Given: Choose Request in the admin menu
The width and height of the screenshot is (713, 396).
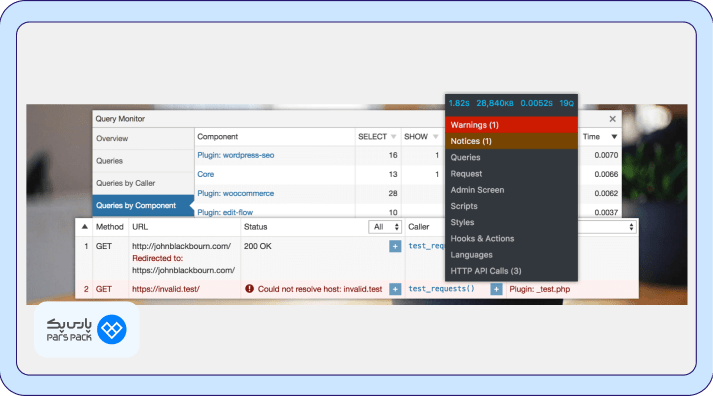Looking at the screenshot, I should click(512, 174).
